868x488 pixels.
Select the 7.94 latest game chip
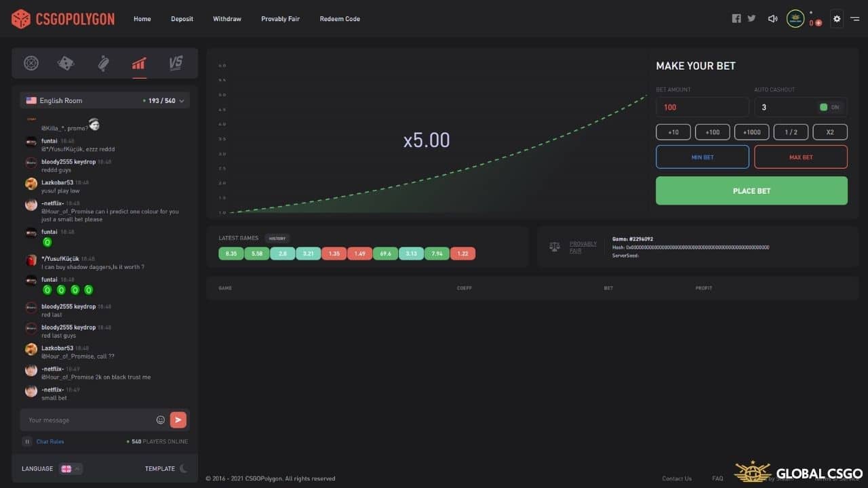coord(437,253)
